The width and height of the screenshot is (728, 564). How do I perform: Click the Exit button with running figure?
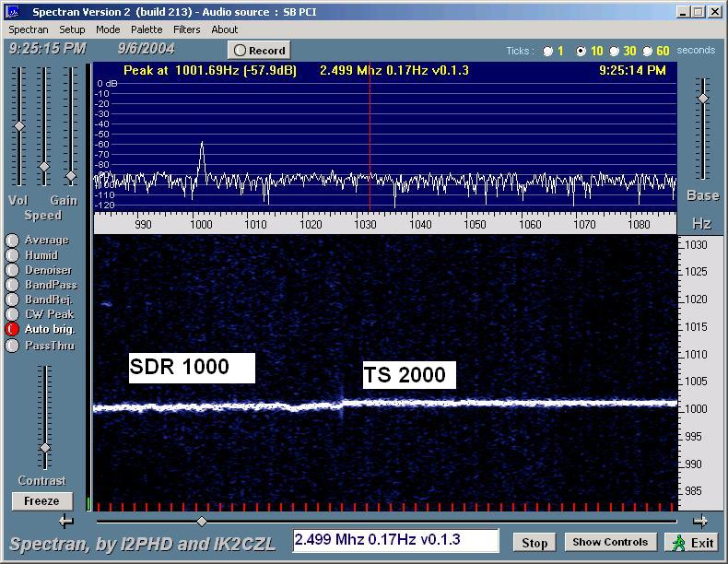[693, 542]
